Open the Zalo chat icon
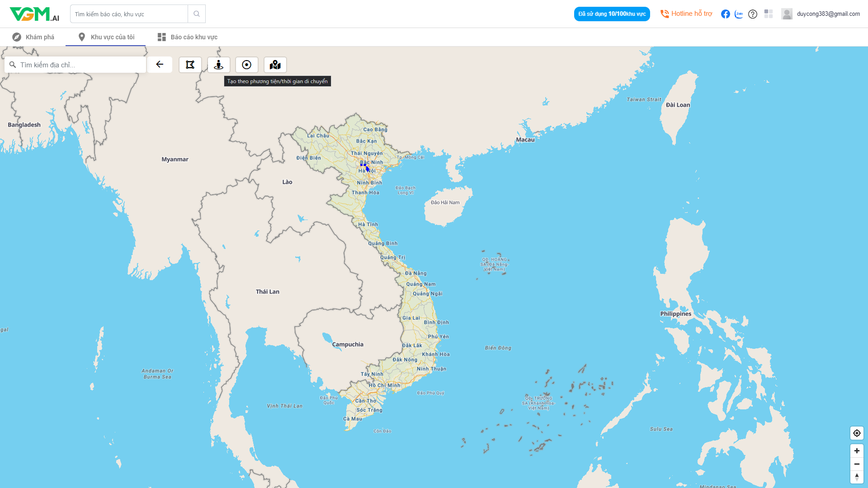 739,14
